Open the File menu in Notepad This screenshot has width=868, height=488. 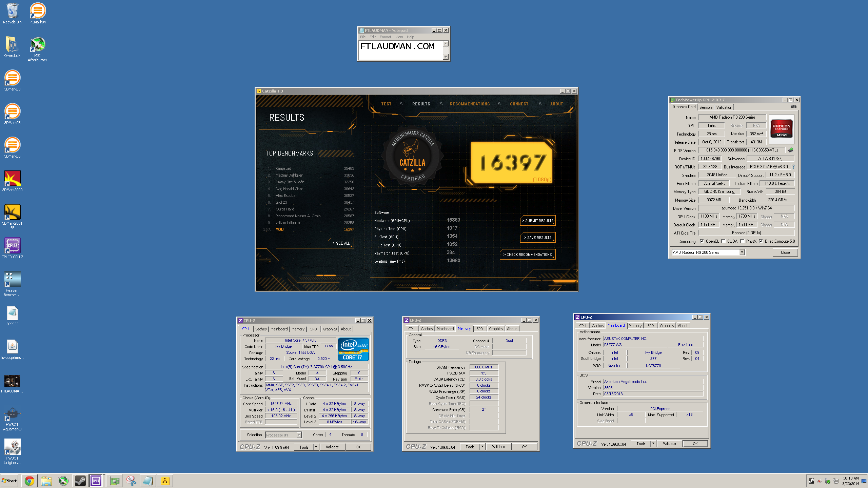[x=363, y=37]
